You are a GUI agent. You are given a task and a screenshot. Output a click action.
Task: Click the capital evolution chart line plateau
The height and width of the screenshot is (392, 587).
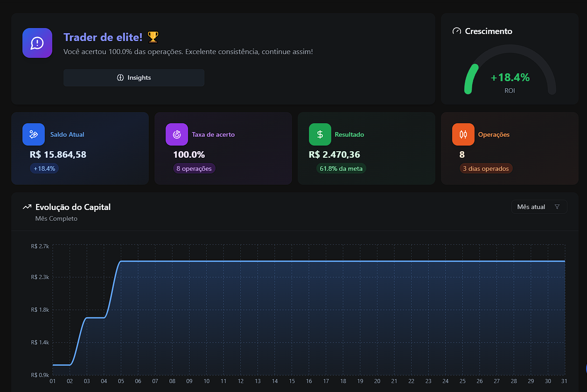[327, 261]
